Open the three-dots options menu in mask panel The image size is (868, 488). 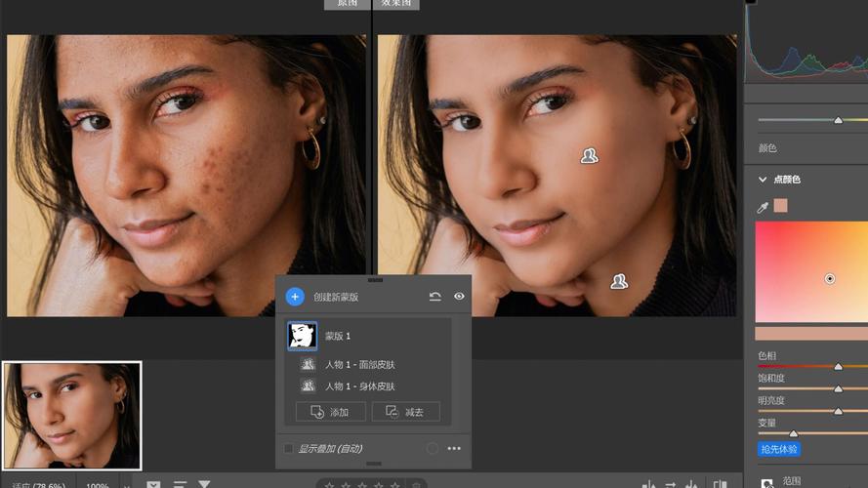tap(454, 448)
